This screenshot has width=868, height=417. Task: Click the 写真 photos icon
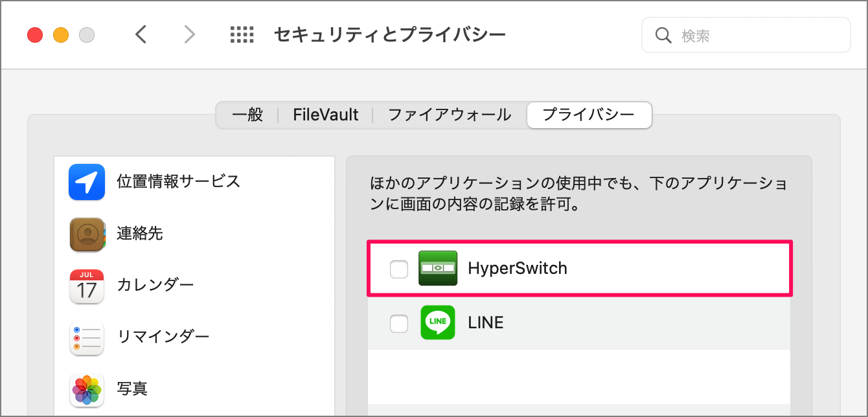[x=86, y=389]
